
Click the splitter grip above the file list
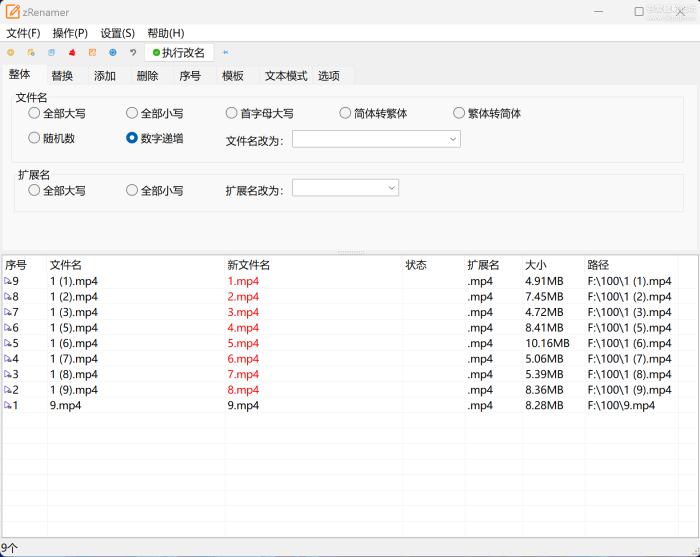351,253
